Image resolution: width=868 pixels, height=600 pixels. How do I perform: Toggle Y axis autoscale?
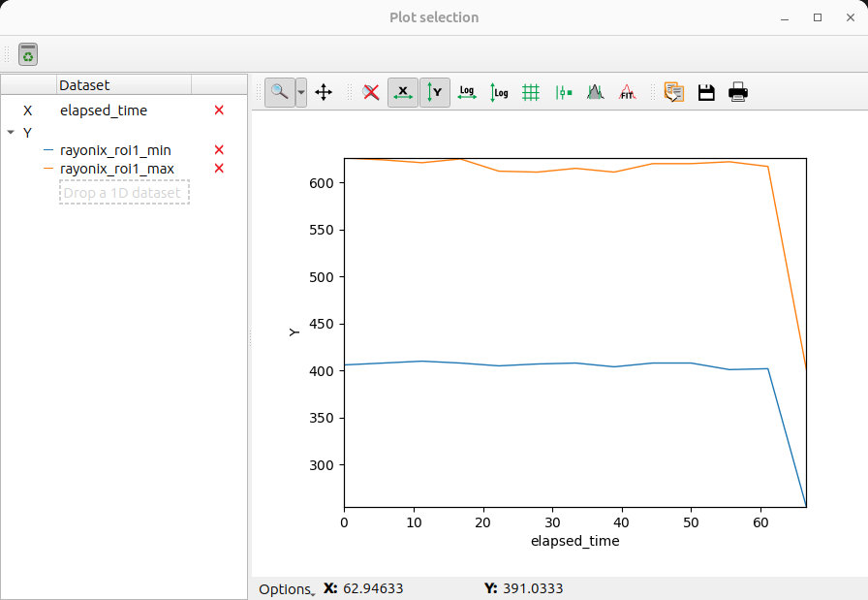tap(434, 92)
